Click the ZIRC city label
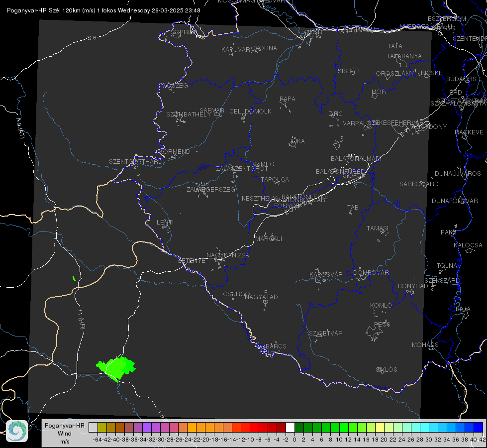 (336, 113)
